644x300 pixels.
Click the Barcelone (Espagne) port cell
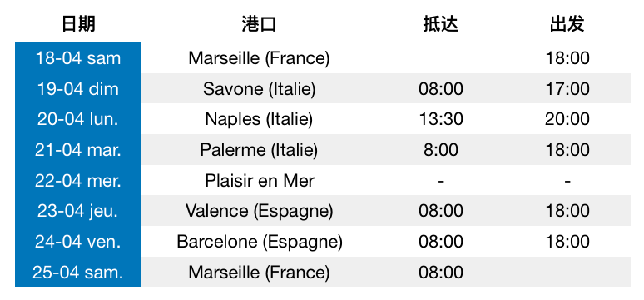click(x=260, y=242)
